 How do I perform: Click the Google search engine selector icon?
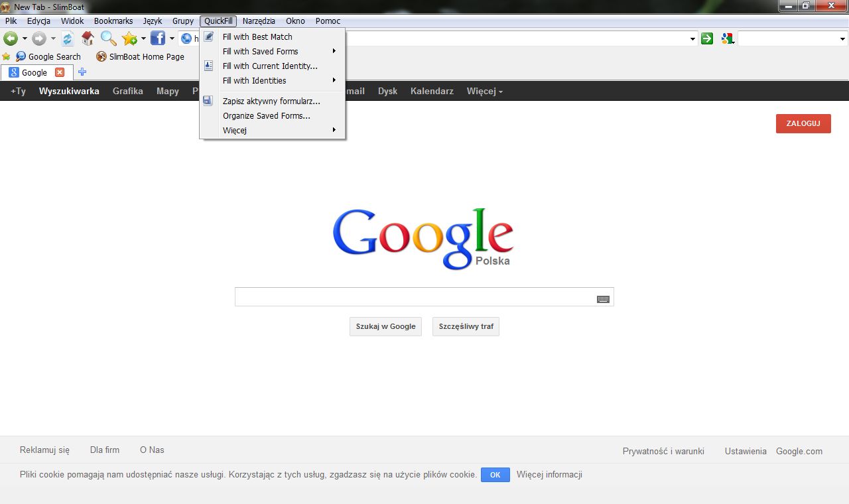(x=727, y=38)
